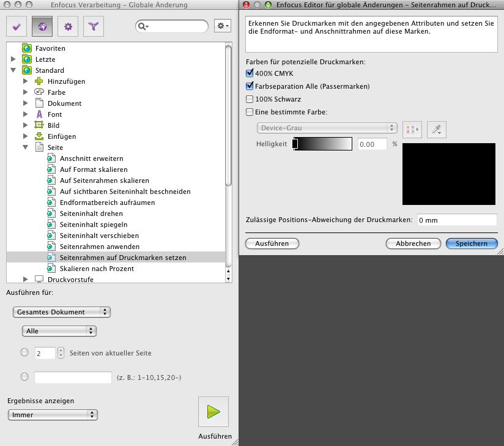Click the Druckvorstufe monitor icon
The height and width of the screenshot is (446, 504).
click(x=39, y=279)
